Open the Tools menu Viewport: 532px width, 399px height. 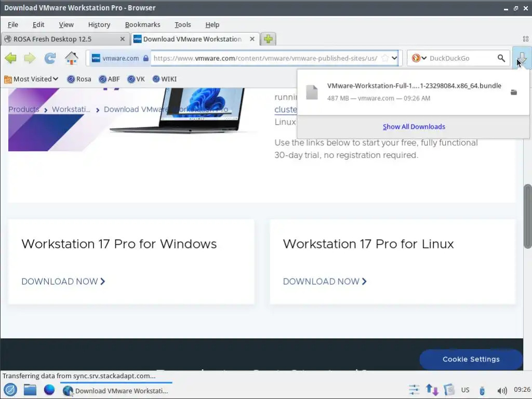[182, 24]
